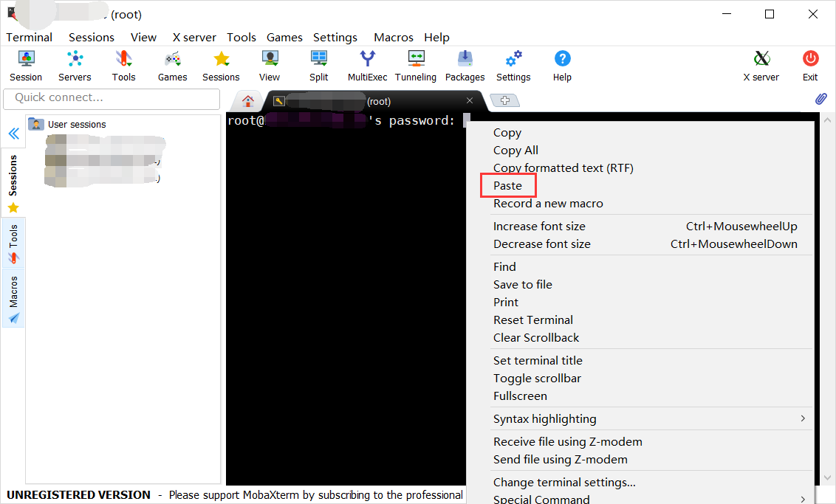
Task: Switch to the Macros side tab
Action: pyautogui.click(x=13, y=298)
